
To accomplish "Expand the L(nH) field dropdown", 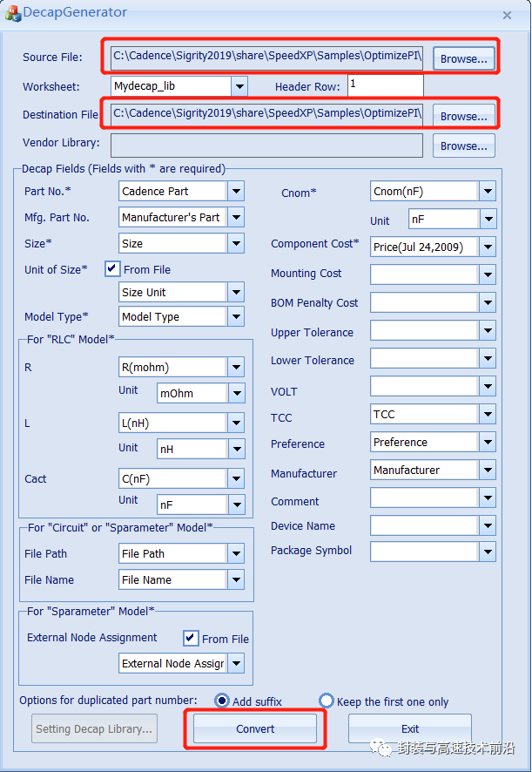I will pos(236,423).
